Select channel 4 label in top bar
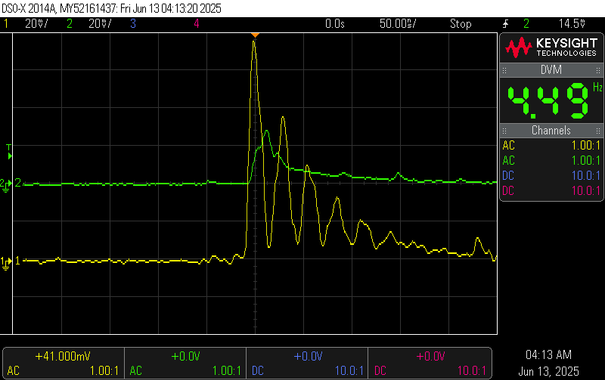605x380 pixels. pyautogui.click(x=196, y=24)
